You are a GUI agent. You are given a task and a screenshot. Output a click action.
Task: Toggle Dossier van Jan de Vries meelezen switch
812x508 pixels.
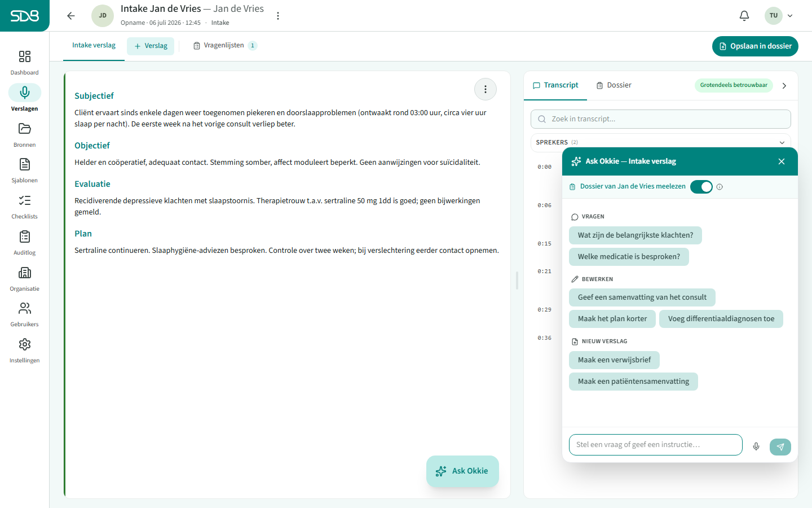[x=701, y=187]
